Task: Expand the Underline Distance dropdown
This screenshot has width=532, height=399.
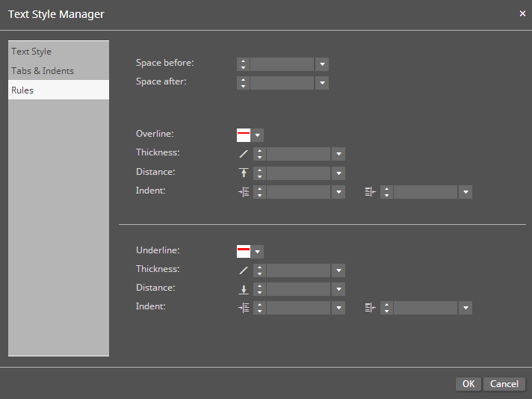Action: pos(338,289)
